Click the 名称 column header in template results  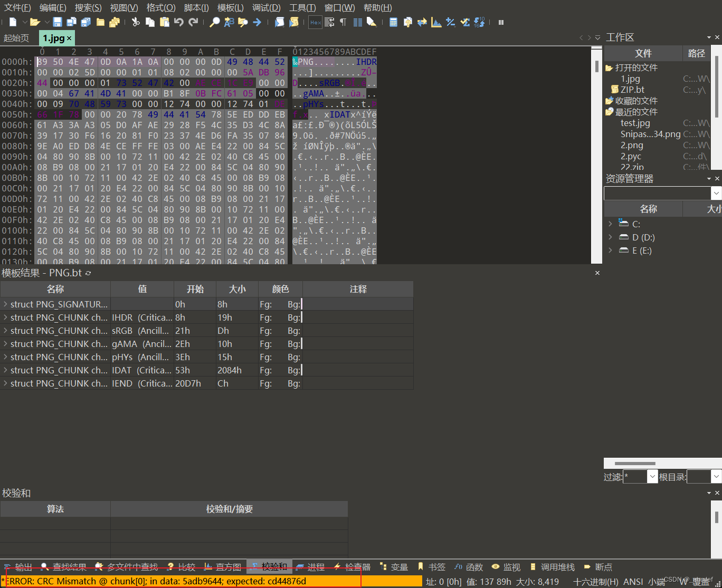[55, 289]
